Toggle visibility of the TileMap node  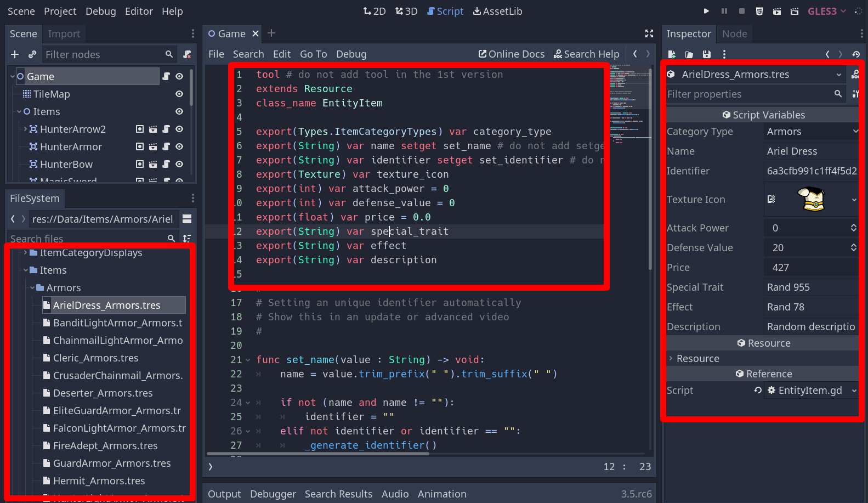point(179,94)
